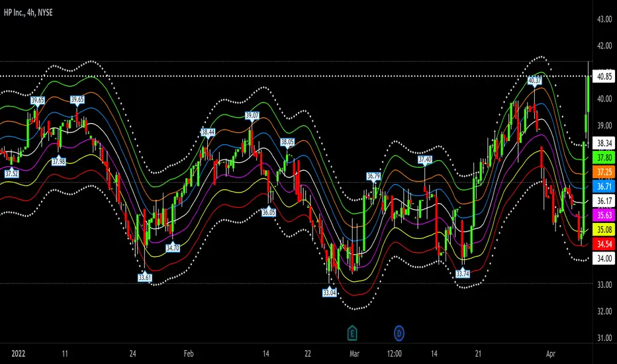Click the HP Inc., 4h, NYSE title
The image size is (617, 364).
pos(28,13)
